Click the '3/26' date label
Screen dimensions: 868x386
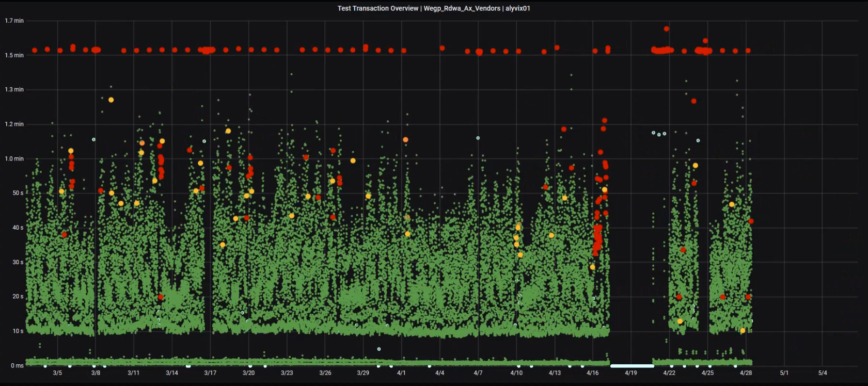click(x=325, y=373)
